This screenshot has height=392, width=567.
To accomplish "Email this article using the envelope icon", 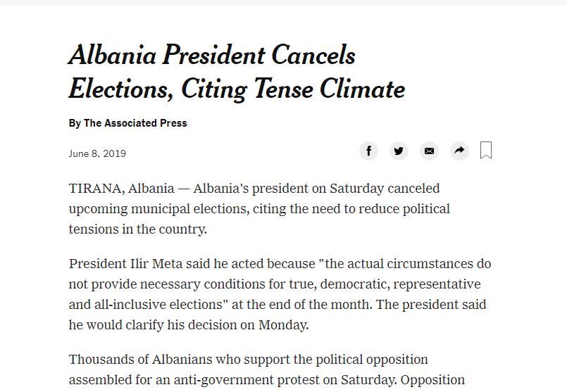I will (x=429, y=151).
